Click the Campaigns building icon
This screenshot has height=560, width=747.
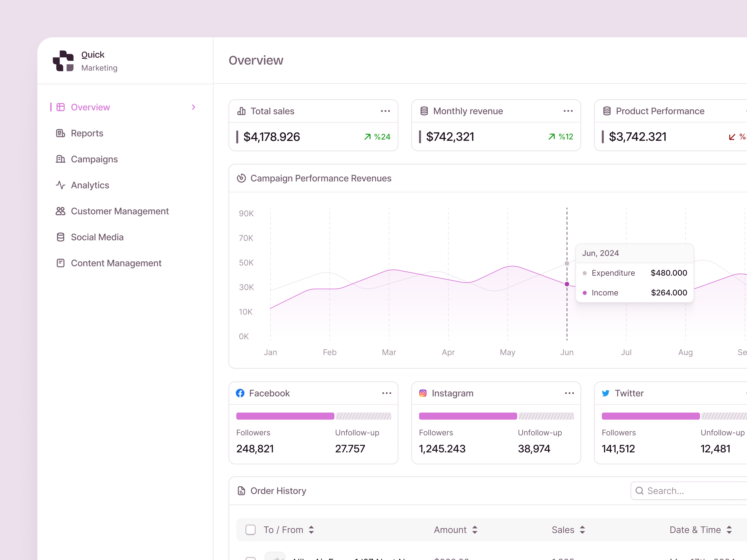coord(60,159)
